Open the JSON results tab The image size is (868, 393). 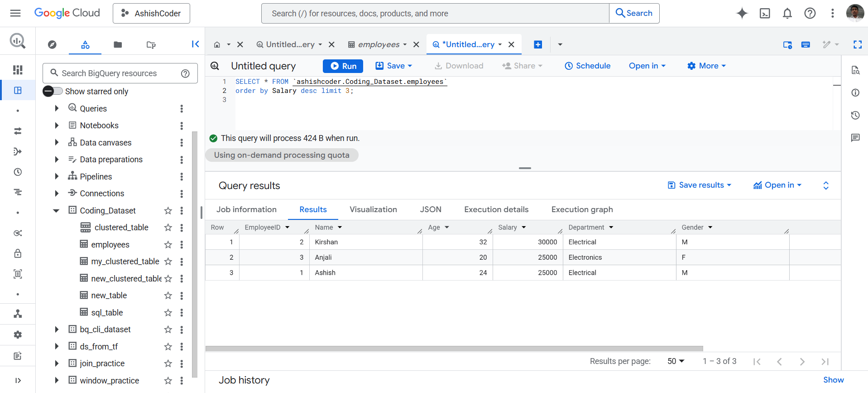pos(430,209)
